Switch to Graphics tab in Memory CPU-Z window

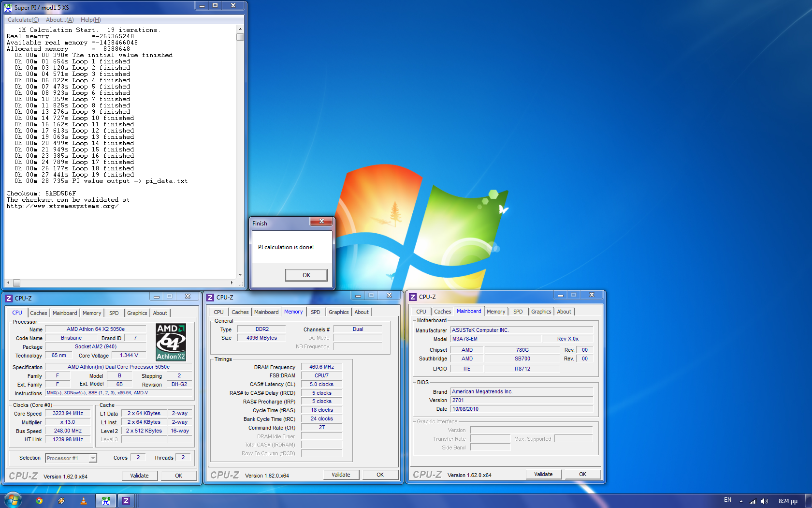pos(339,312)
